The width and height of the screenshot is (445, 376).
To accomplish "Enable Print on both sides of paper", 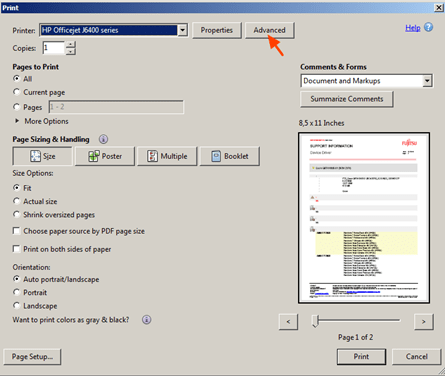I will (16, 249).
